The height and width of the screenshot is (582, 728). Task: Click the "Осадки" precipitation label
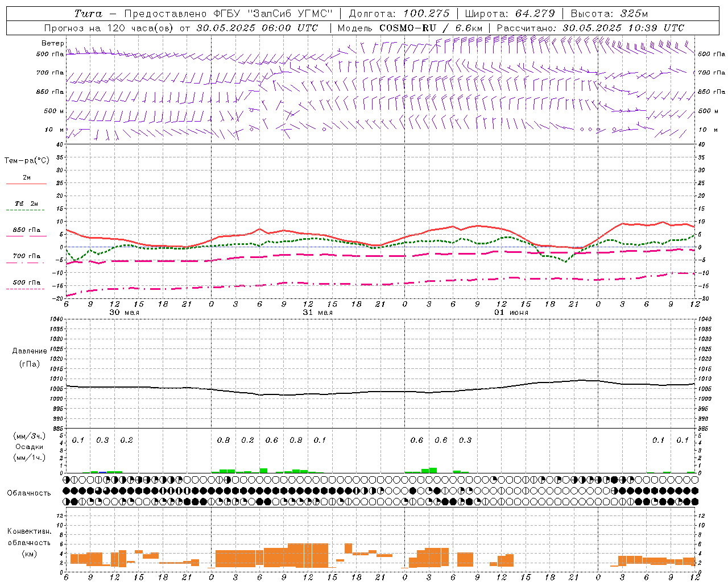pyautogui.click(x=30, y=447)
